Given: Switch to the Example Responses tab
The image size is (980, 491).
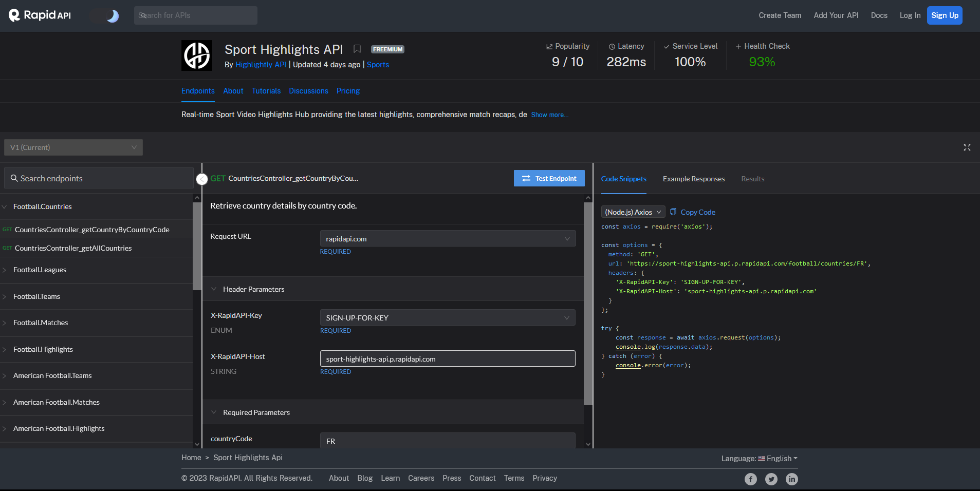Looking at the screenshot, I should pos(694,179).
